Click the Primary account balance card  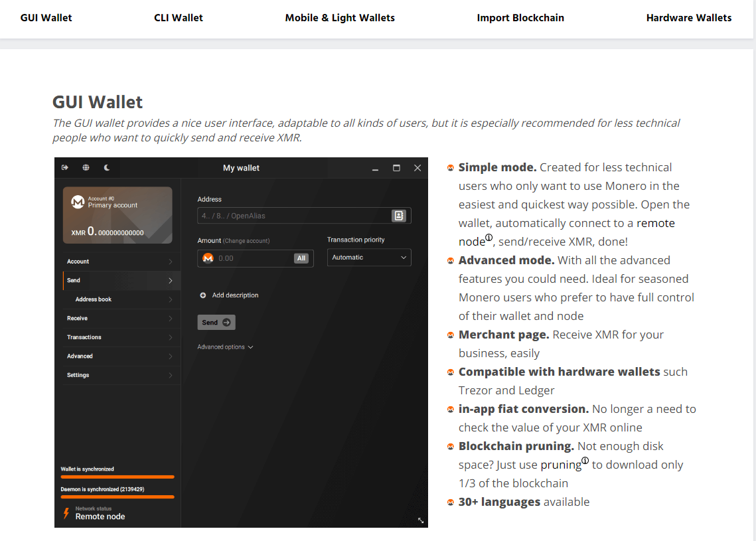pos(117,215)
